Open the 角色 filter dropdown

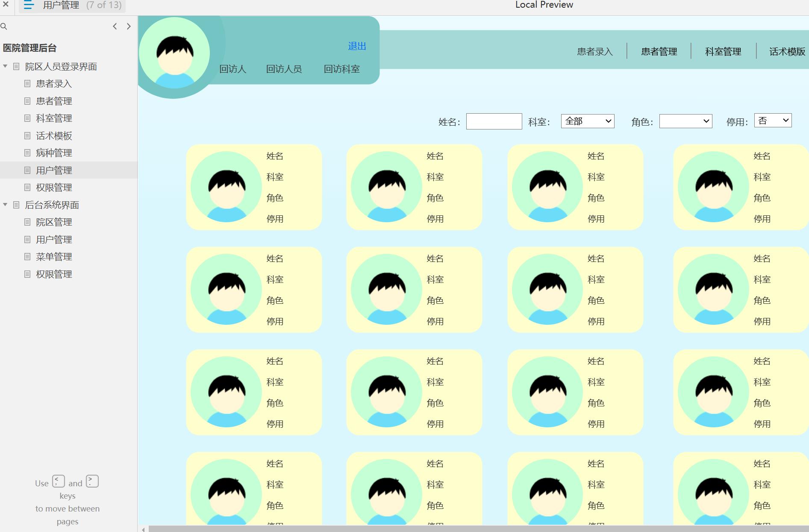coord(685,121)
